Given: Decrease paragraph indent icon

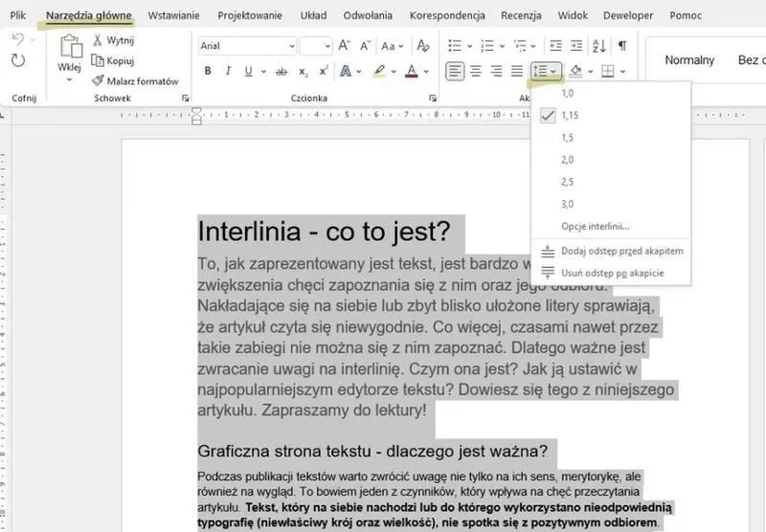Looking at the screenshot, I should (x=555, y=46).
